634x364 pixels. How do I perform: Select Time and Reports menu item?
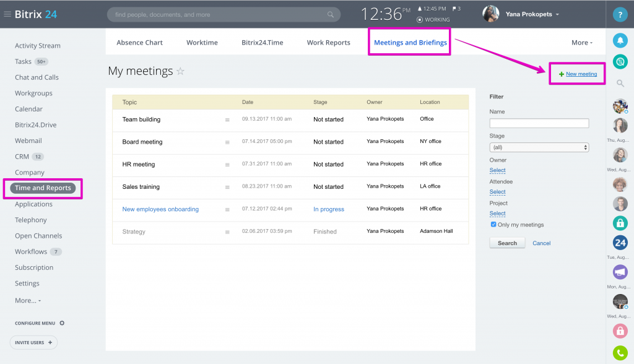[43, 188]
